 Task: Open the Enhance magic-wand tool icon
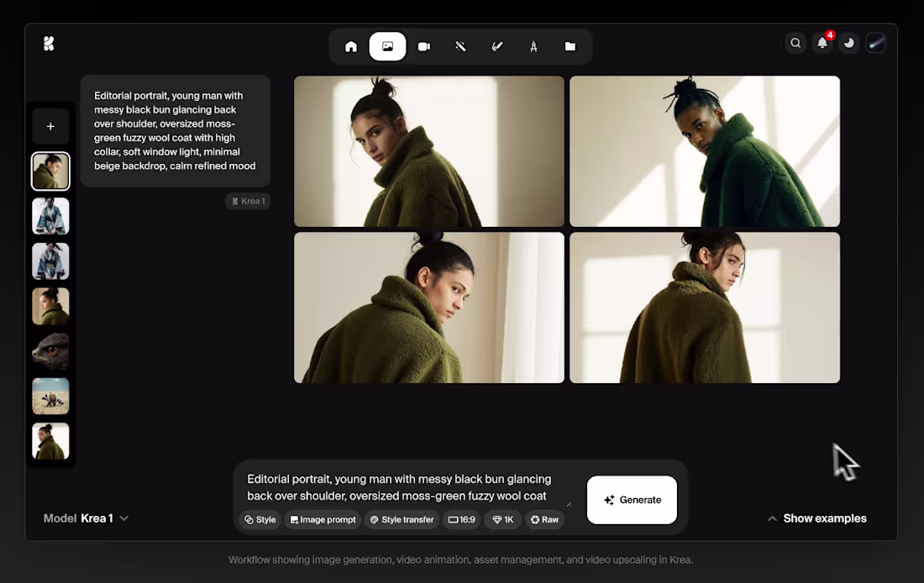(x=460, y=46)
